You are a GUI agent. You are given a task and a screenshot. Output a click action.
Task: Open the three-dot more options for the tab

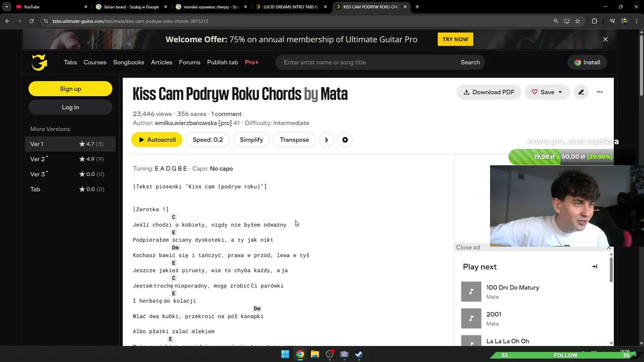600,92
